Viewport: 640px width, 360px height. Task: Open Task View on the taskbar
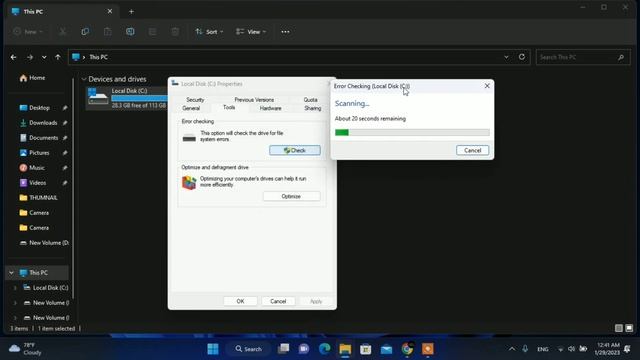(x=283, y=349)
